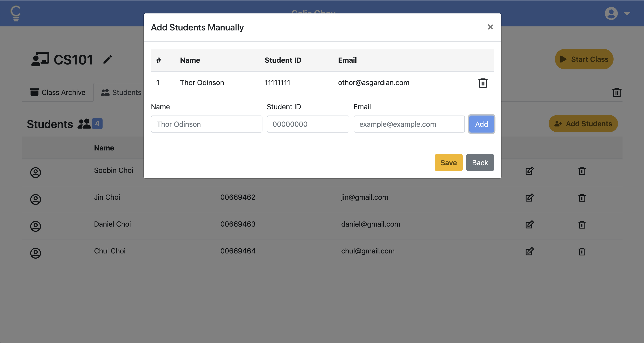Delete Thor Odinson row trash icon
644x343 pixels.
pyautogui.click(x=483, y=83)
